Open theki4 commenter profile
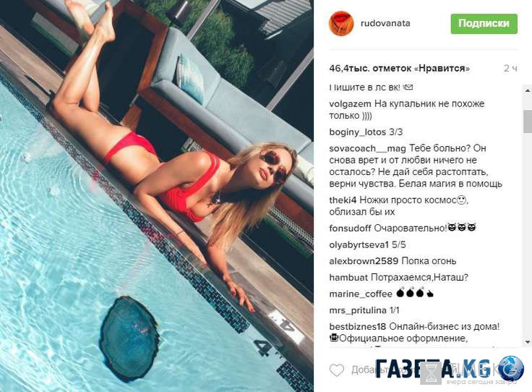Screen dimensions: 532x392 point(343,200)
